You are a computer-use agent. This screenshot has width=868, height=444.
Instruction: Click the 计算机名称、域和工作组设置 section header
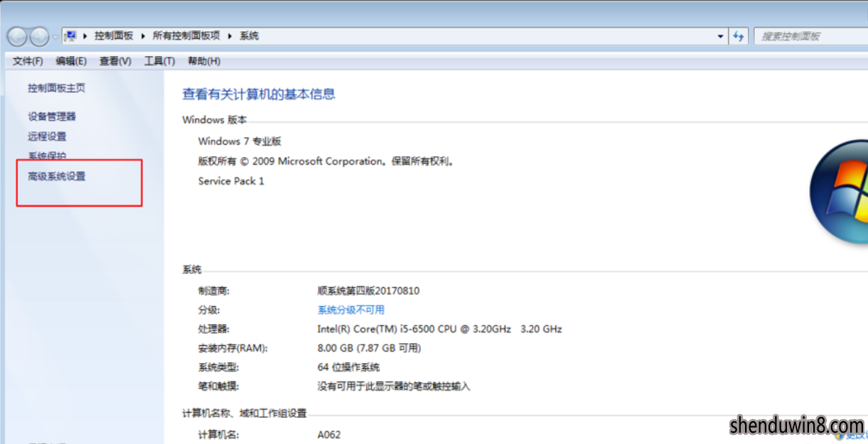pos(245,413)
